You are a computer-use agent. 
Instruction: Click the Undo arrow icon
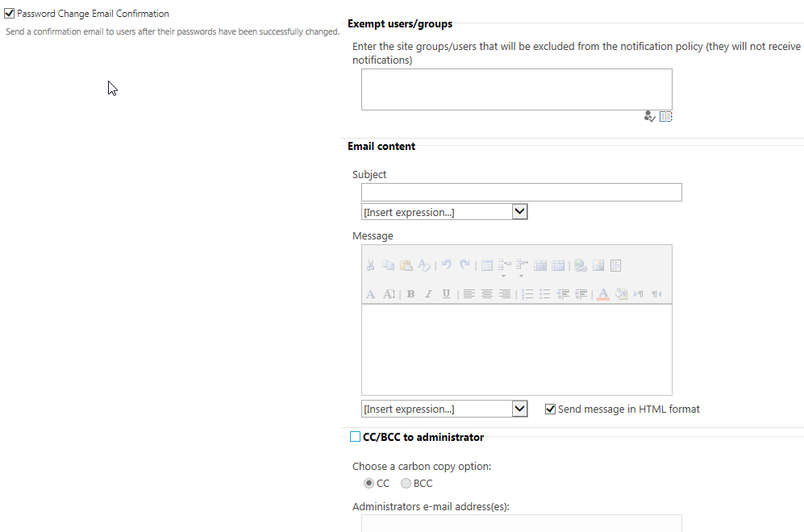(x=446, y=265)
